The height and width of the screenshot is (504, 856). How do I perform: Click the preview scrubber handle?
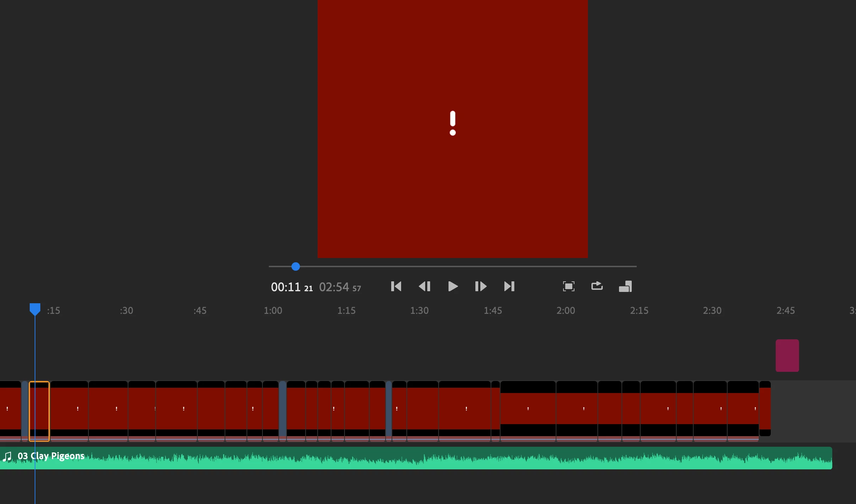296,266
